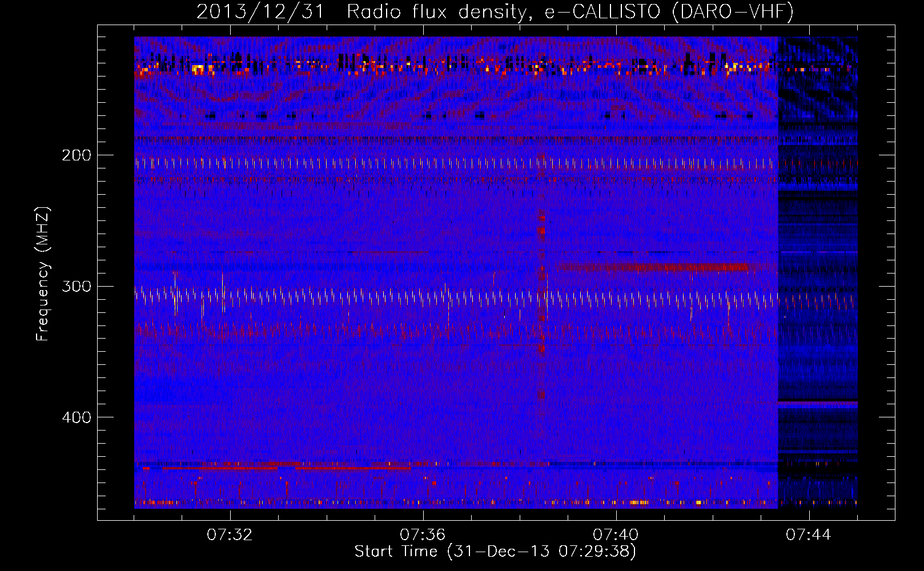Click the 'Frequency (MHZ)' axis label

click(43, 274)
